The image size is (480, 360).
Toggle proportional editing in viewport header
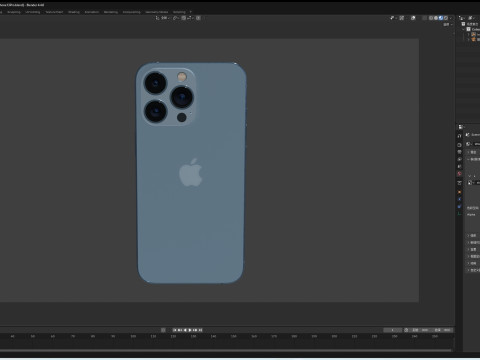click(198, 18)
